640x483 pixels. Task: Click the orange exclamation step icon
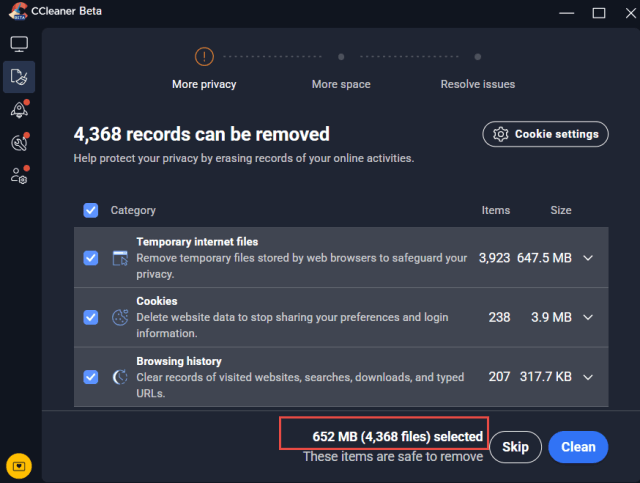(x=204, y=56)
